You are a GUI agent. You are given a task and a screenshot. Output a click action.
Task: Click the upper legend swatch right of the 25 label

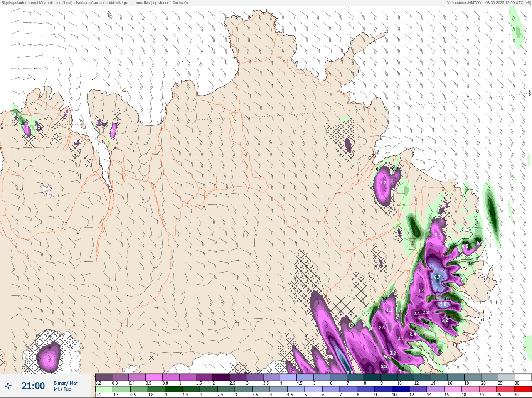coord(506,377)
